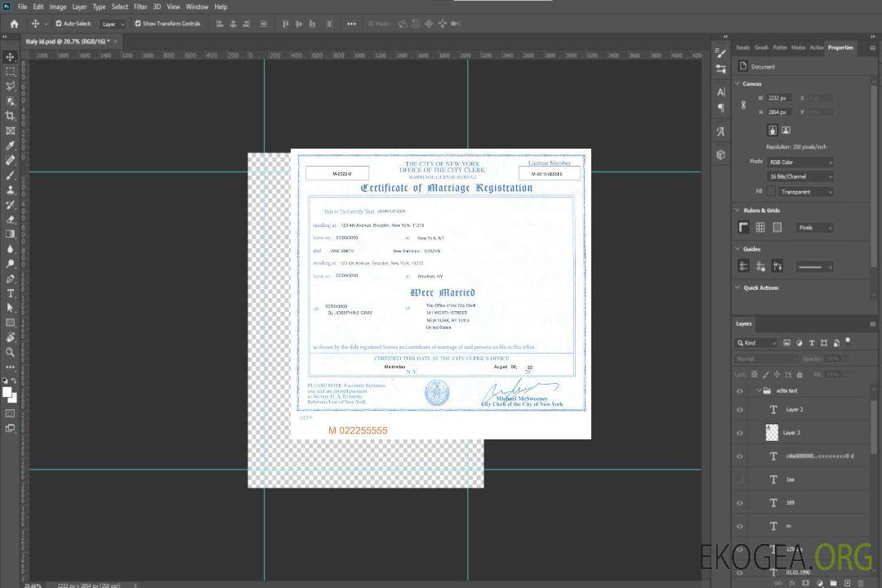Toggle Quick Mask mode icon

pyautogui.click(x=10, y=413)
